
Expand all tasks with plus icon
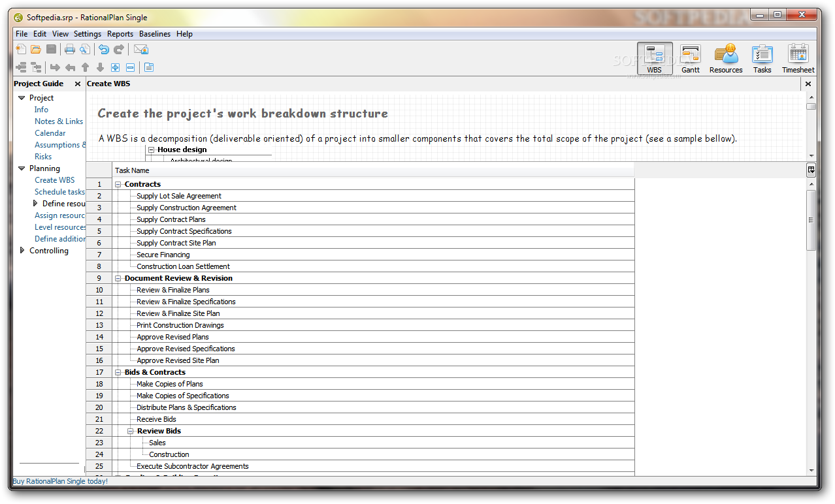click(x=115, y=67)
